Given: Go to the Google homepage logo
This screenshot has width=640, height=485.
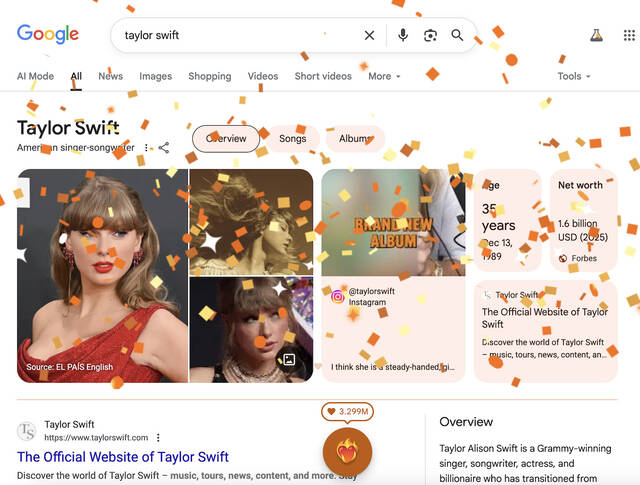Looking at the screenshot, I should tap(48, 34).
